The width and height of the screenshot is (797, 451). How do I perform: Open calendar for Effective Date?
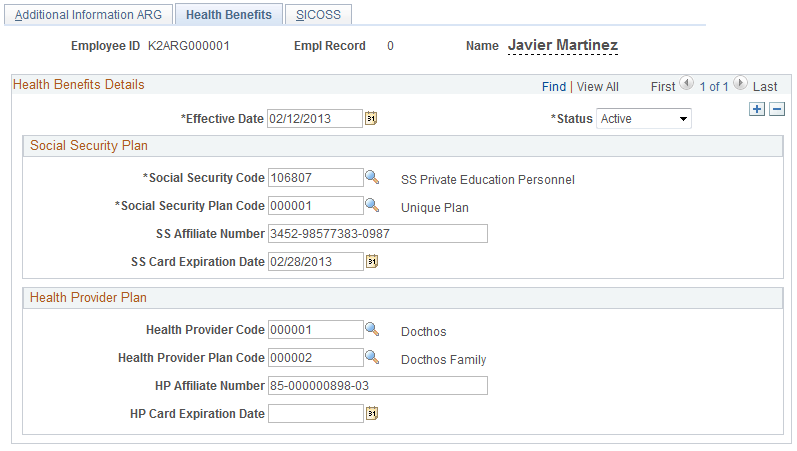pos(371,119)
